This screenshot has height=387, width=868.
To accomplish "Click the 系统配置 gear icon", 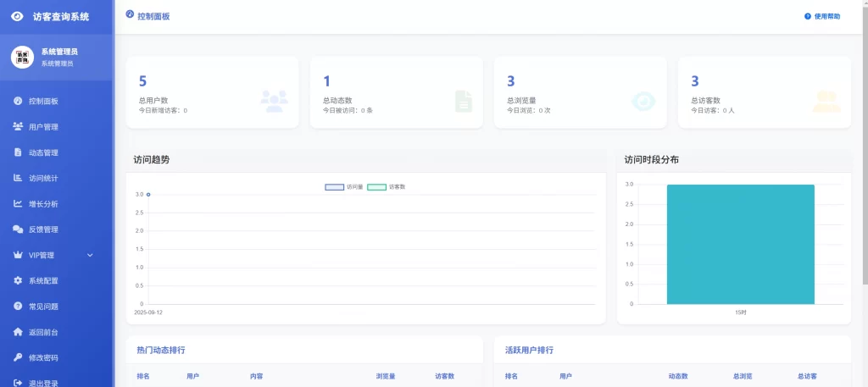I will (x=18, y=280).
